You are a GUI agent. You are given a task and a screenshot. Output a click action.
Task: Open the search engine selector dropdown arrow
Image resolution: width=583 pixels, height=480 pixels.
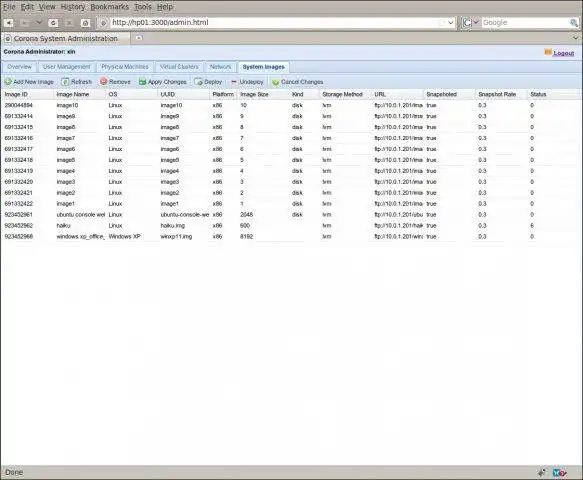point(476,23)
